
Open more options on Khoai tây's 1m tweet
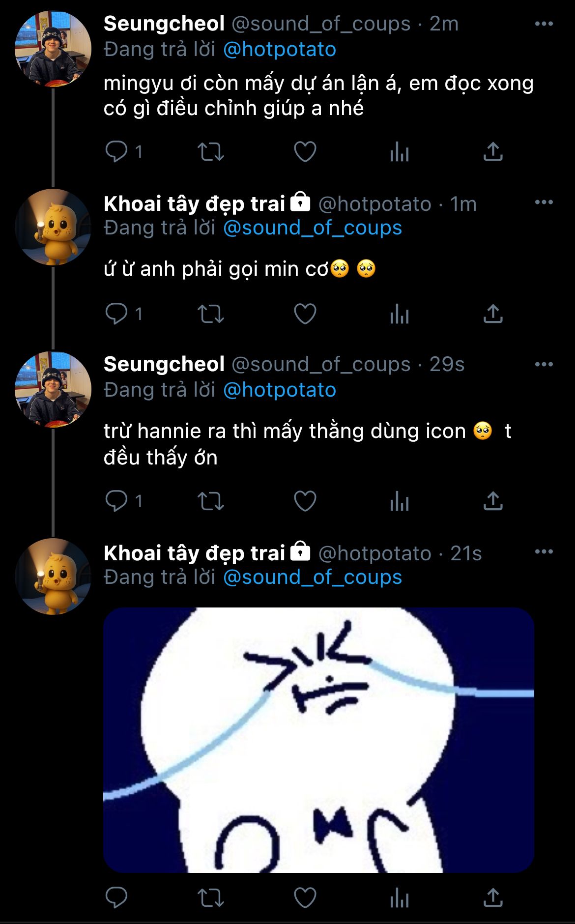click(x=544, y=202)
